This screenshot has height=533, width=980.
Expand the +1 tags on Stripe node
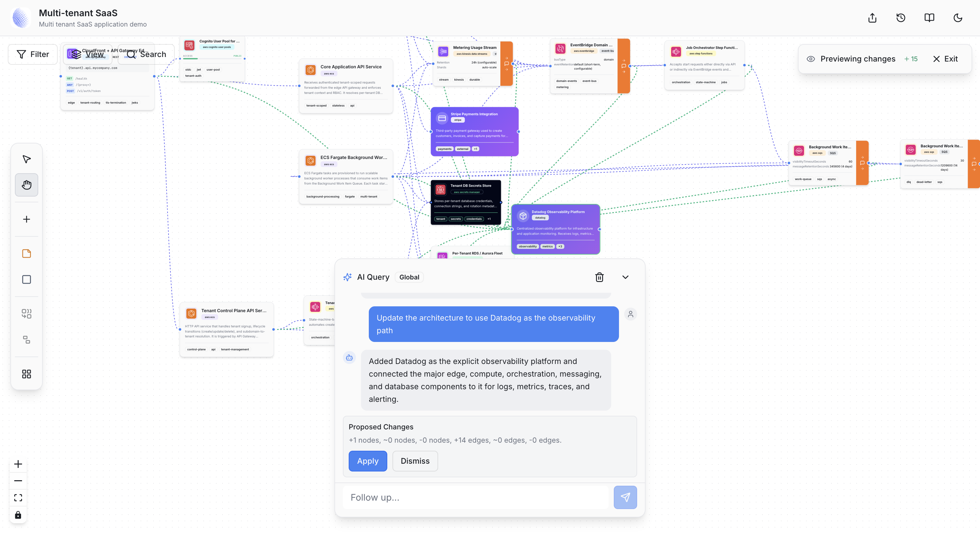tap(475, 149)
